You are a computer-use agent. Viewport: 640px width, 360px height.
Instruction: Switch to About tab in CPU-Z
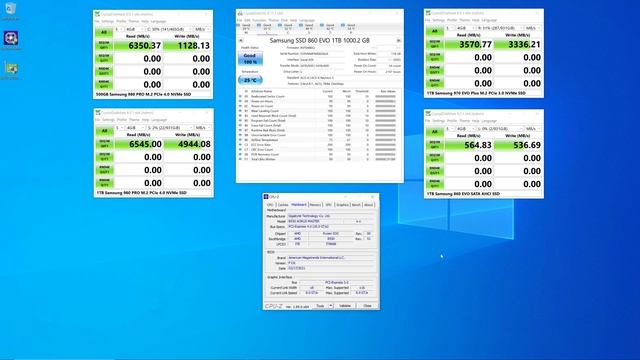369,204
